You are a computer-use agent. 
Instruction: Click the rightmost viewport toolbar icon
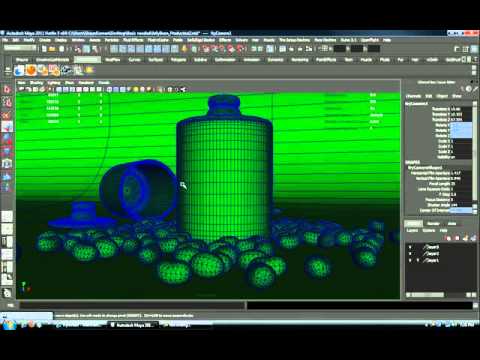183,89
